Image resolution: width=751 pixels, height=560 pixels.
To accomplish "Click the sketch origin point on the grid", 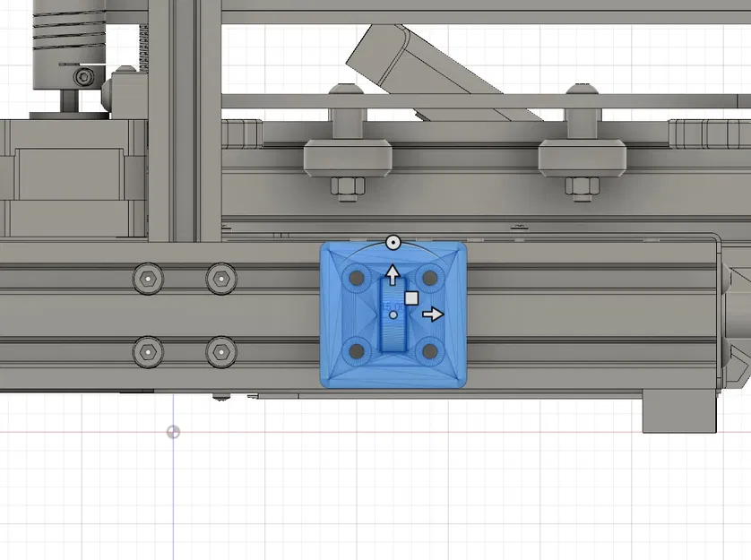I will coord(173,432).
